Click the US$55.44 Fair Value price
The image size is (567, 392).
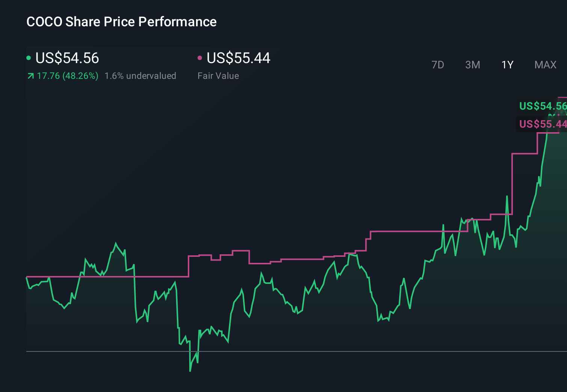point(239,58)
